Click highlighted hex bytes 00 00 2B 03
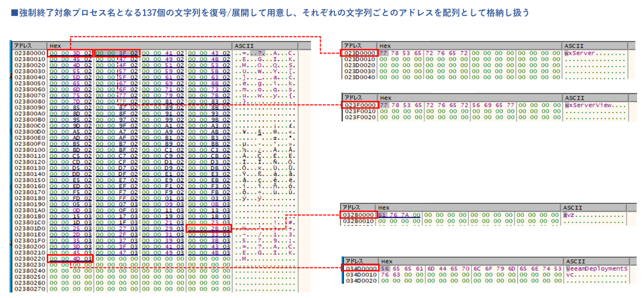 (209, 228)
